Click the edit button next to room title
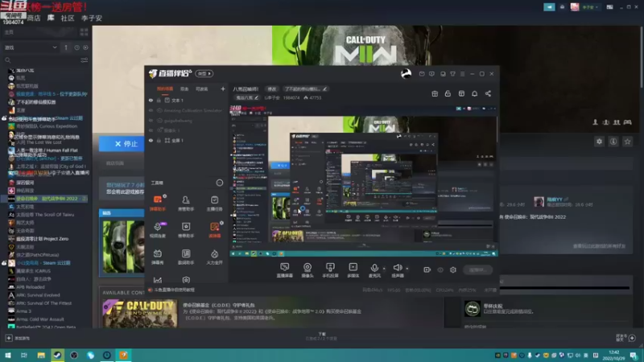 pyautogui.click(x=272, y=89)
